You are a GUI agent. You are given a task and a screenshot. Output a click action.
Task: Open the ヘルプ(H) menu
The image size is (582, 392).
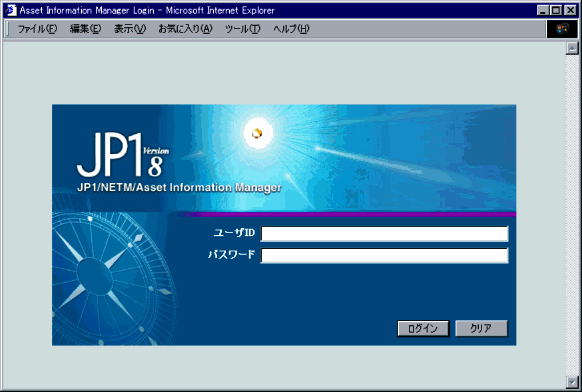291,29
